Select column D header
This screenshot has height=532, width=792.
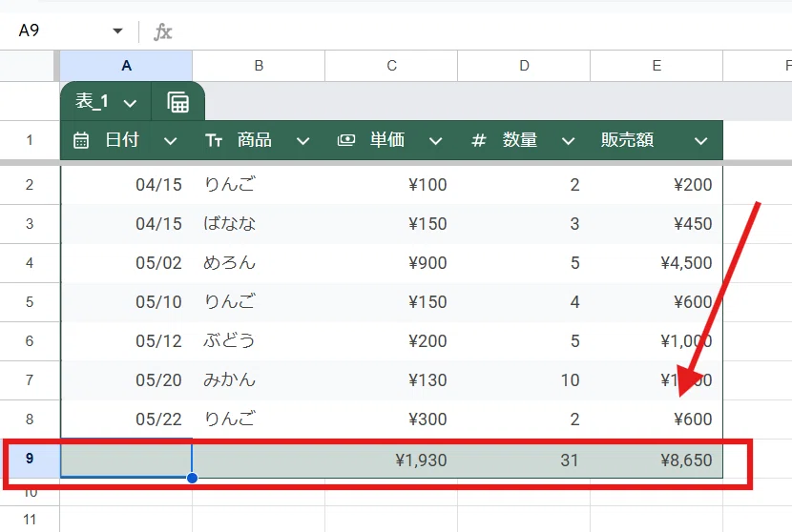524,66
